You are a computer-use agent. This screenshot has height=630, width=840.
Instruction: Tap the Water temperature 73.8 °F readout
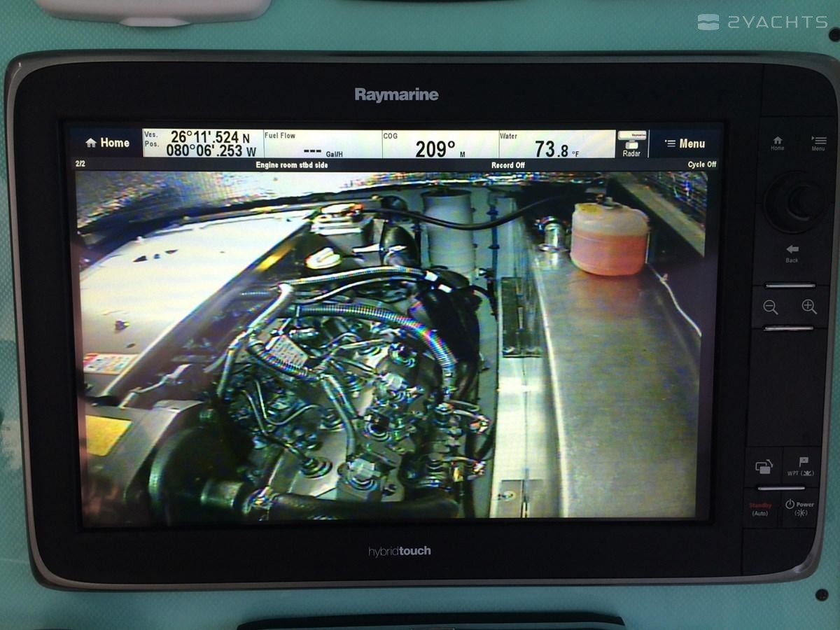556,144
